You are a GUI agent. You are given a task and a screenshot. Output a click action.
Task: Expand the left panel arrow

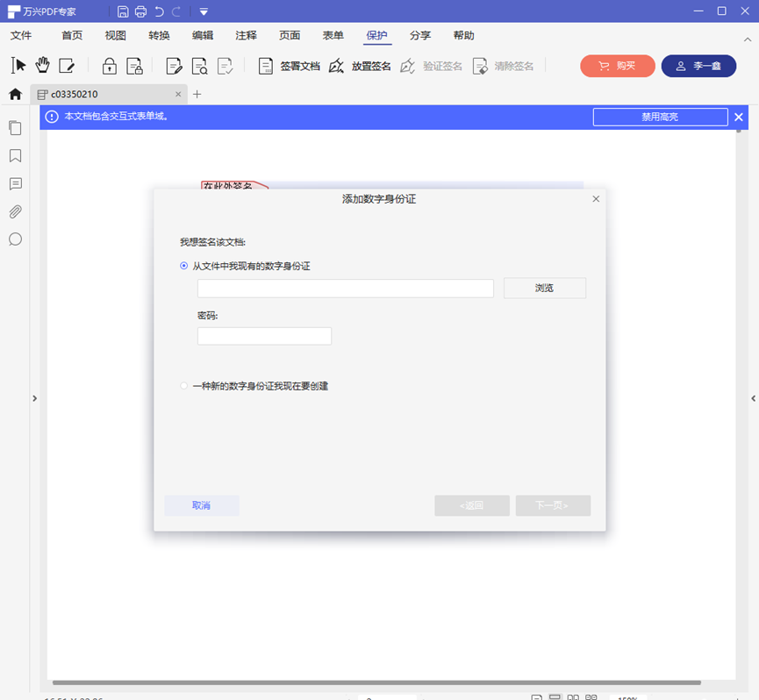[x=34, y=398]
